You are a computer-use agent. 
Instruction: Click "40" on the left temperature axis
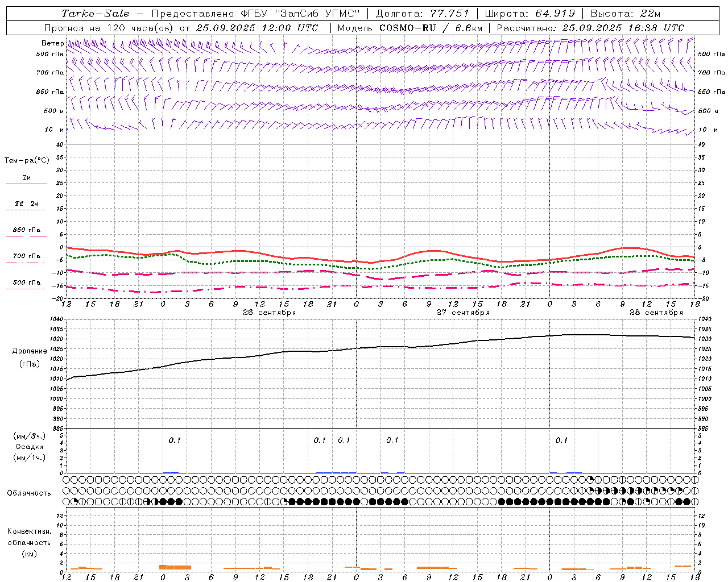[59, 144]
